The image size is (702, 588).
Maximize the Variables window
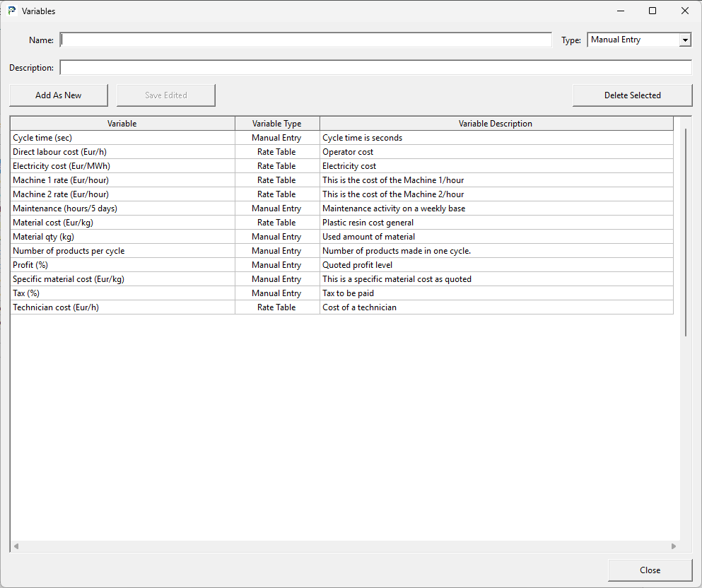pos(653,11)
